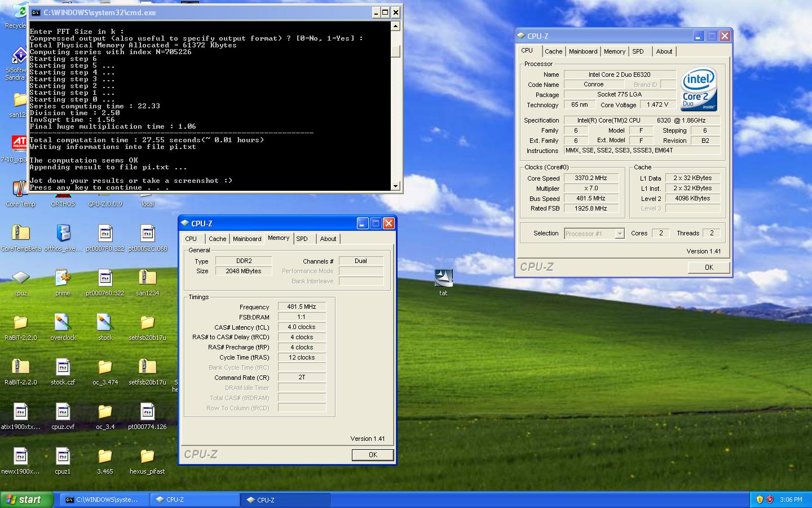Image resolution: width=812 pixels, height=508 pixels.
Task: Open About tab in CPU-Z Memory window
Action: tap(328, 239)
